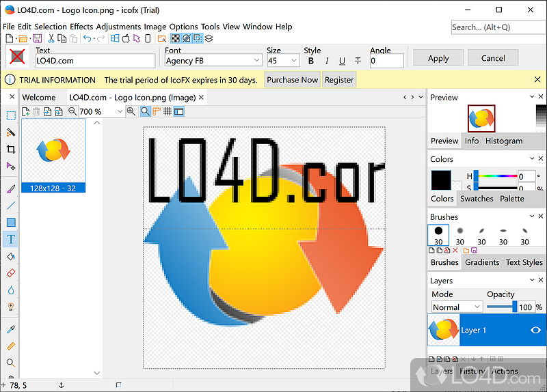Create a Mac icon using the Apple logo

pos(126,38)
